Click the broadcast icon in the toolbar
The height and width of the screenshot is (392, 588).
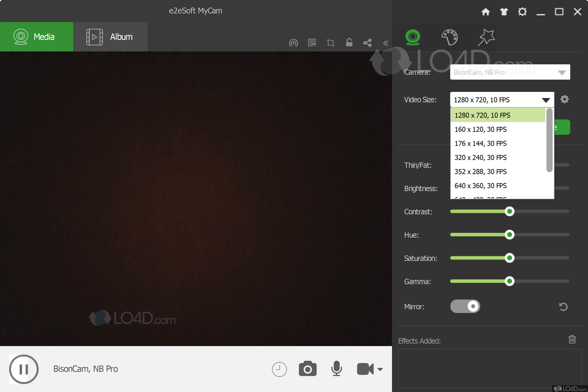[x=293, y=43]
